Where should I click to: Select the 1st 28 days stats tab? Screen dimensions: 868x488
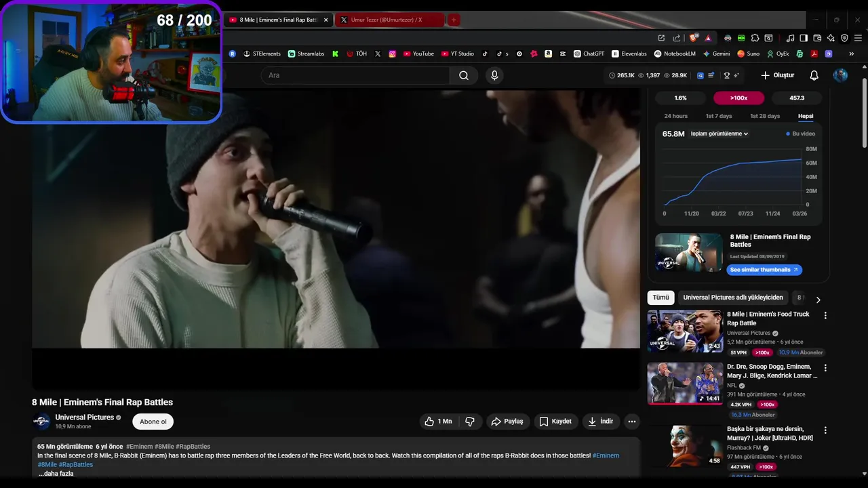(x=765, y=116)
